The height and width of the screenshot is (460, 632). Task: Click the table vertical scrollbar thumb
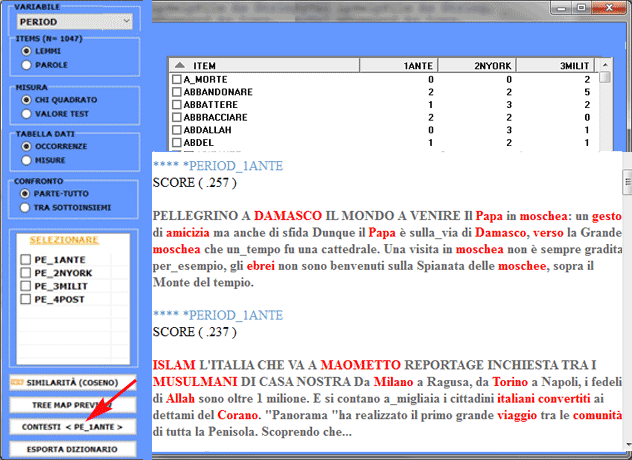(x=605, y=77)
